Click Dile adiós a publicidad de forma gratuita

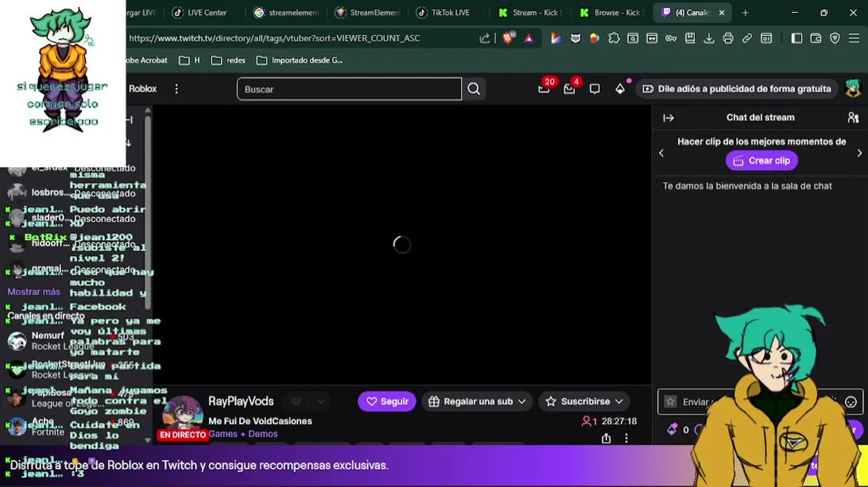point(737,89)
